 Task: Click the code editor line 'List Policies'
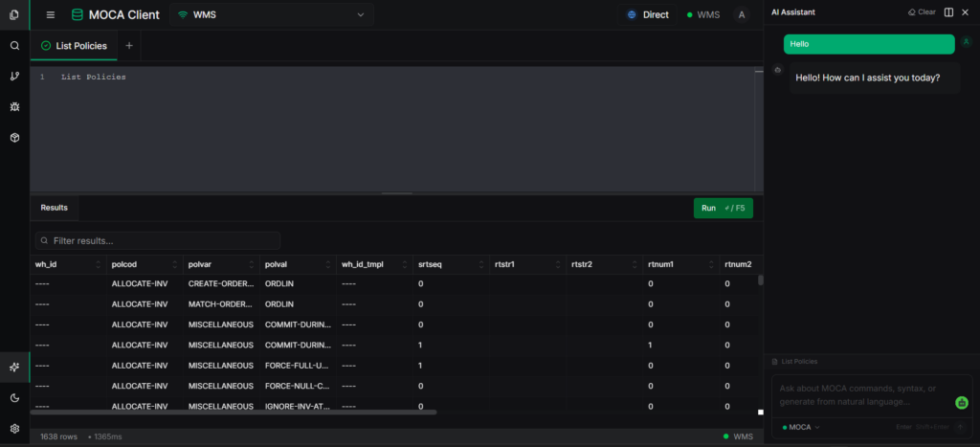(93, 77)
